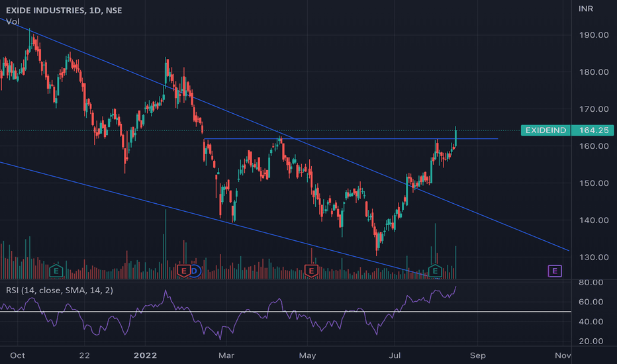Click the INR currency label
Image resolution: width=617 pixels, height=364 pixels.
(x=585, y=9)
